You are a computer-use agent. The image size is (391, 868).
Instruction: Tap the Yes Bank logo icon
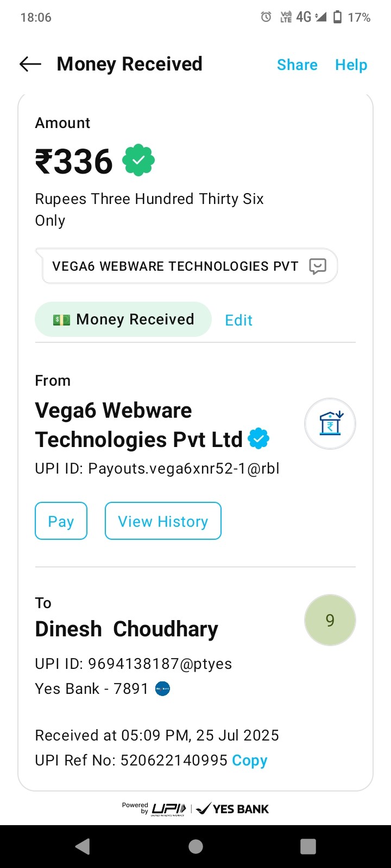click(x=163, y=689)
